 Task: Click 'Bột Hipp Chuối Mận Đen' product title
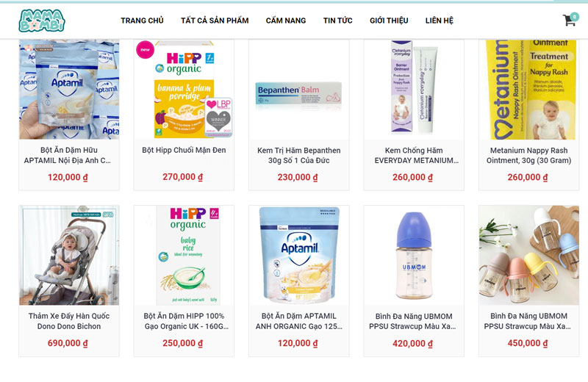pyautogui.click(x=184, y=150)
